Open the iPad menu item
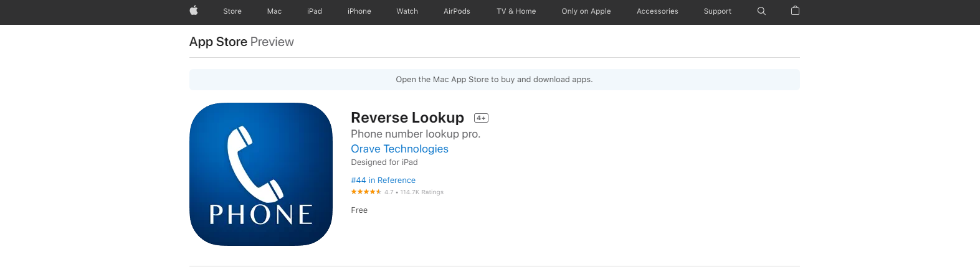The width and height of the screenshot is (980, 272). 315,11
